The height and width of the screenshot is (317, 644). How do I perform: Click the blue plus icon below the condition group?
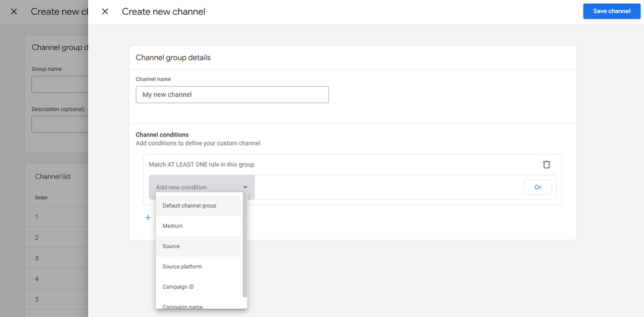148,218
